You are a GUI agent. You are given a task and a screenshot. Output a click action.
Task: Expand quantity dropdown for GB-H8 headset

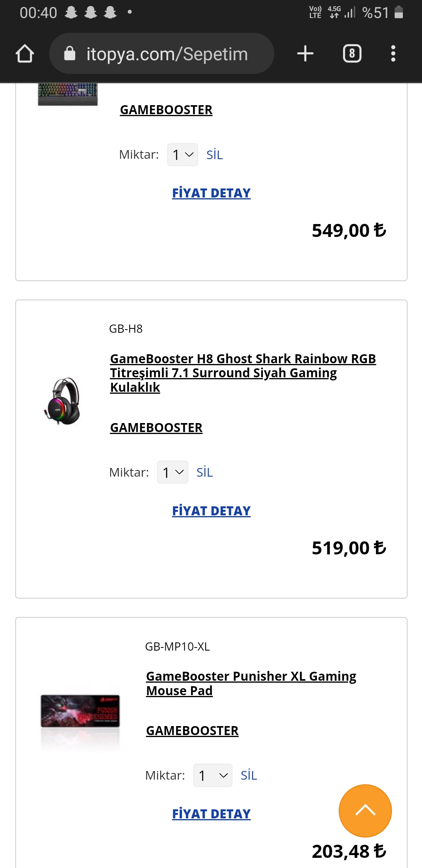[172, 472]
